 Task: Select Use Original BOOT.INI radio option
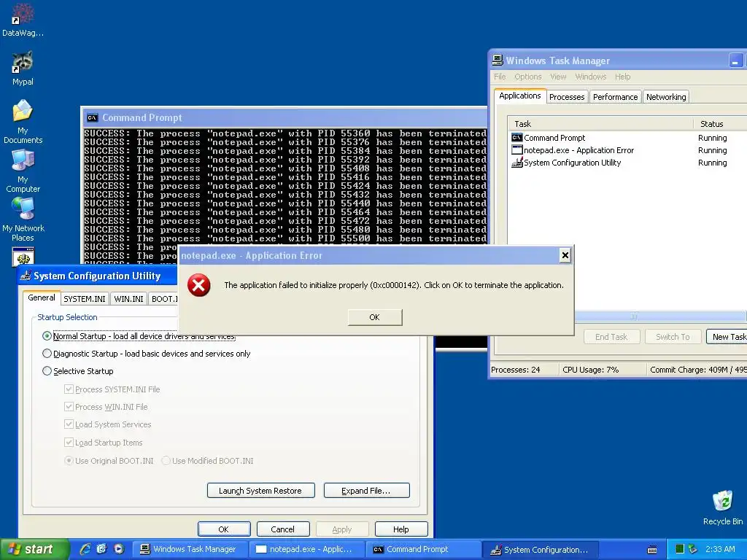(69, 461)
